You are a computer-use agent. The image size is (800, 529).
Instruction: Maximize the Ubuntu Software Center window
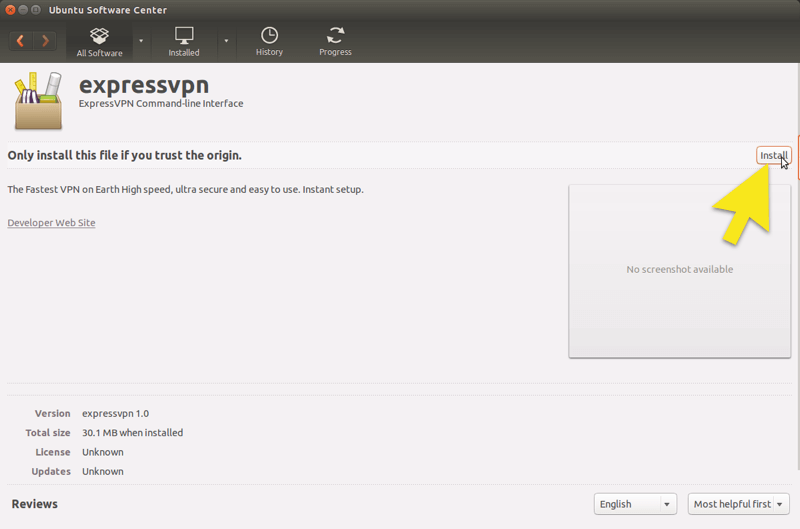(x=36, y=10)
